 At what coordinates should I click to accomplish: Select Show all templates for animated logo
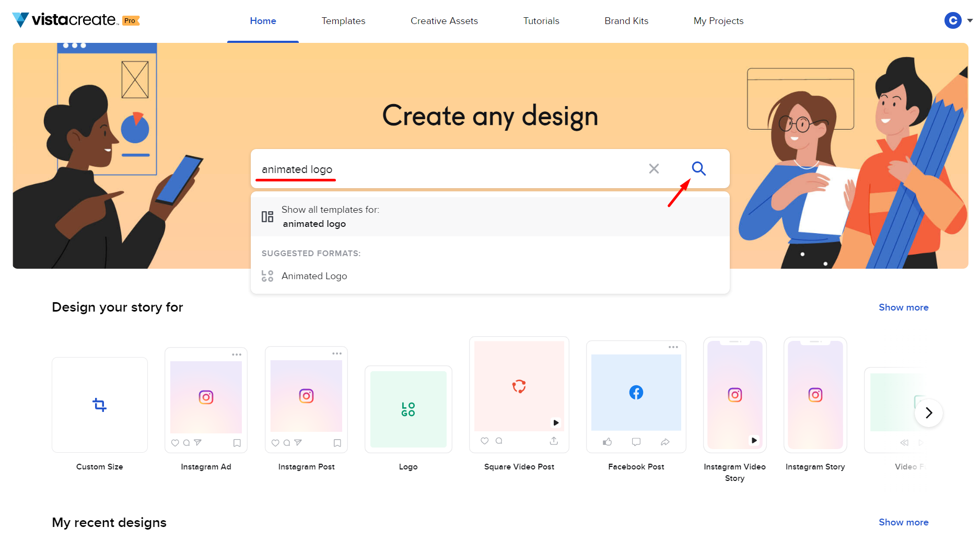click(490, 216)
